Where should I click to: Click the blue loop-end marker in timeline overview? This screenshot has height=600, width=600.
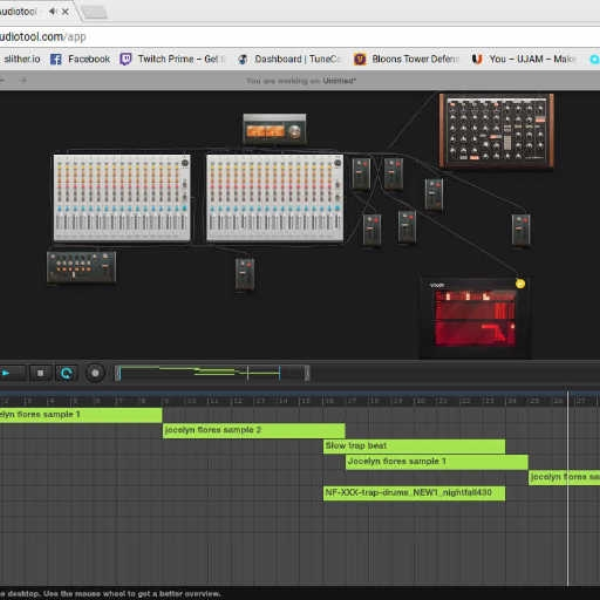click(280, 373)
